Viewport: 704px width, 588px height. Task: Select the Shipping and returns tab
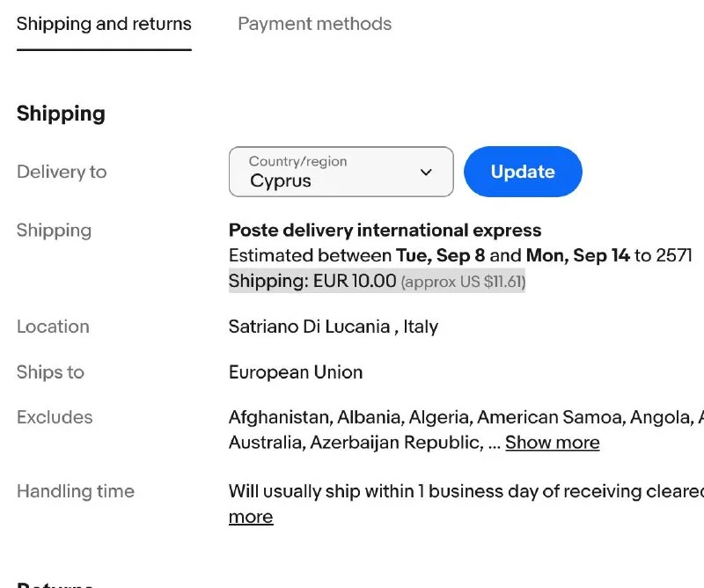pyautogui.click(x=104, y=24)
